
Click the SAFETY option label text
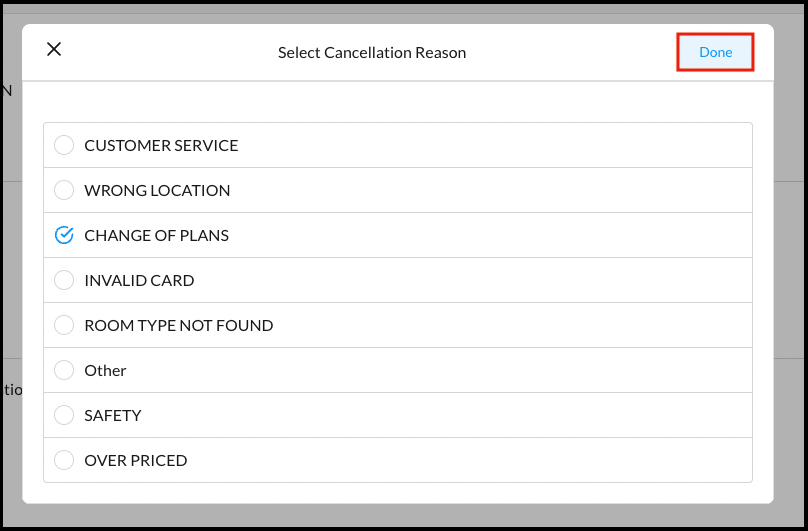click(x=113, y=415)
